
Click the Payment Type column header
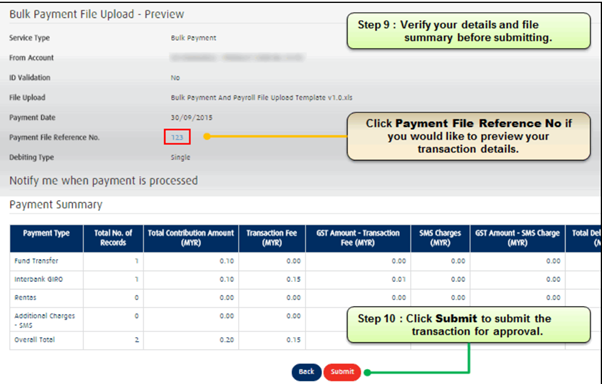[46, 238]
